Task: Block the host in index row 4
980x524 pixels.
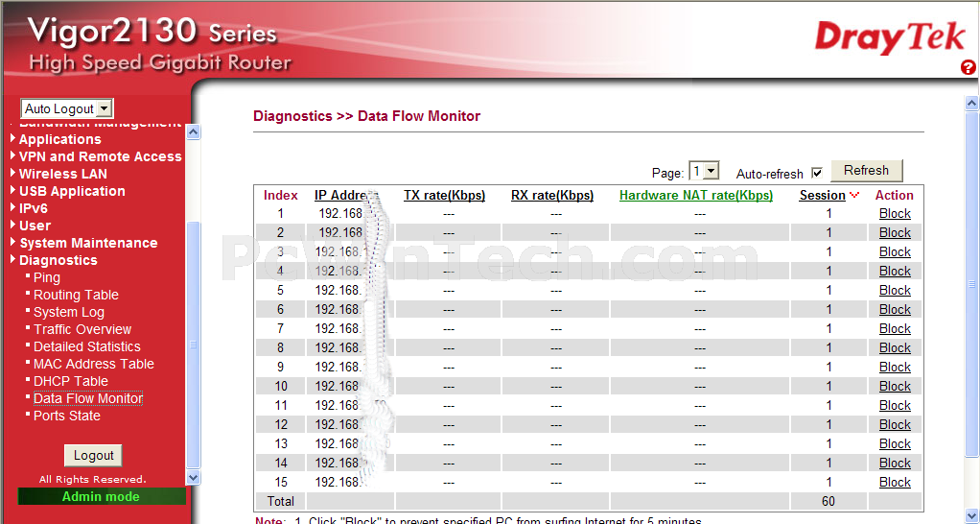Action: [x=895, y=272]
